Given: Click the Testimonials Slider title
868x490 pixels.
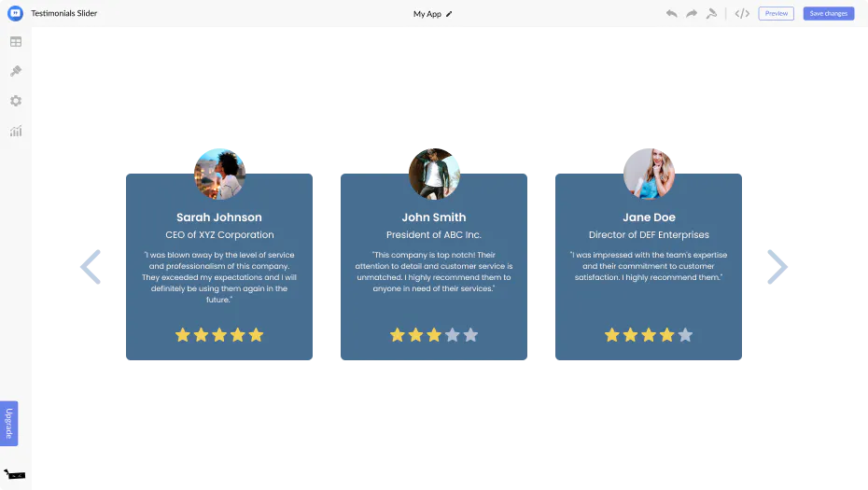Looking at the screenshot, I should click(x=64, y=13).
